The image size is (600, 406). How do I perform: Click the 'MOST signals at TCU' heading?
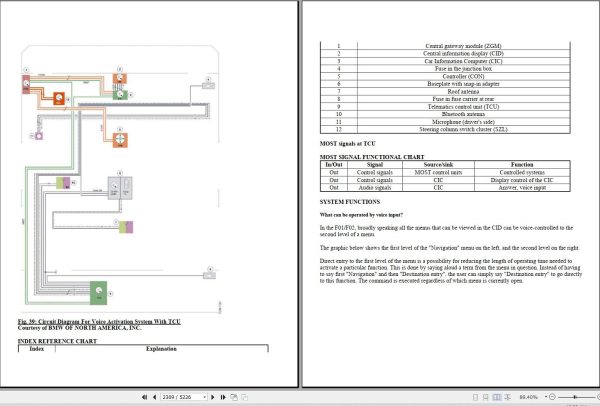coord(347,143)
